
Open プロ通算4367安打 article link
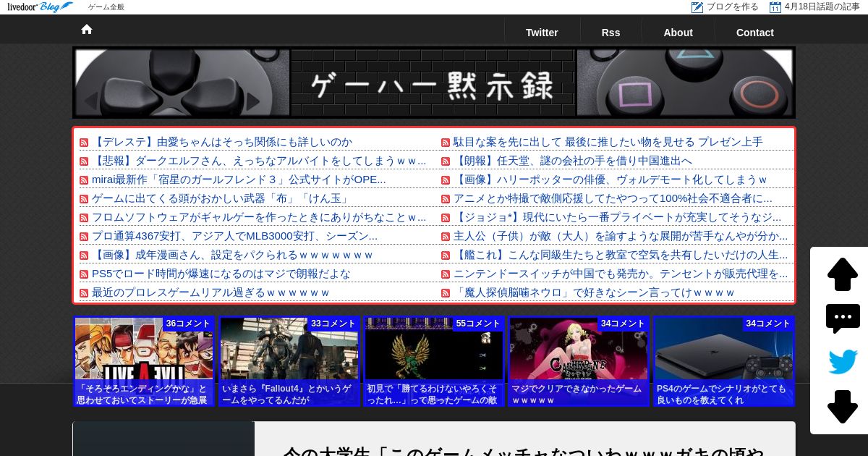pos(234,236)
